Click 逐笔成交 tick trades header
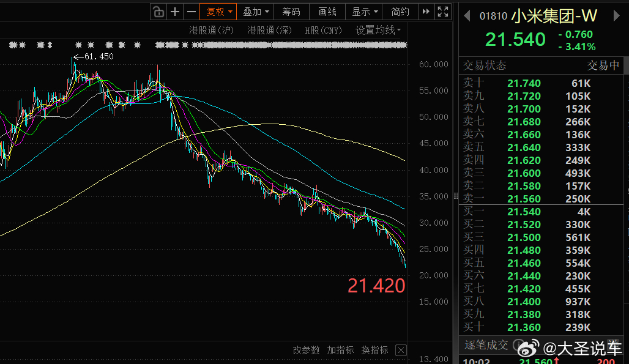Viewport: 629px width, 364px height. coord(486,345)
